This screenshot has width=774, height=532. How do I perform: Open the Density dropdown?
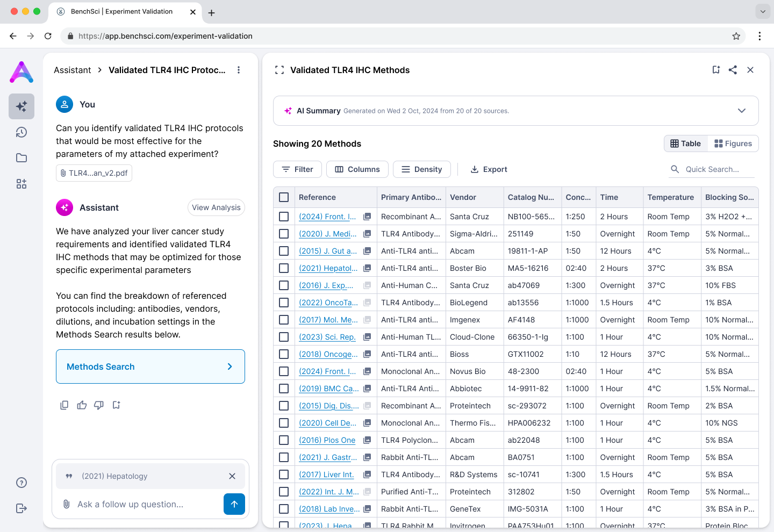pyautogui.click(x=421, y=169)
